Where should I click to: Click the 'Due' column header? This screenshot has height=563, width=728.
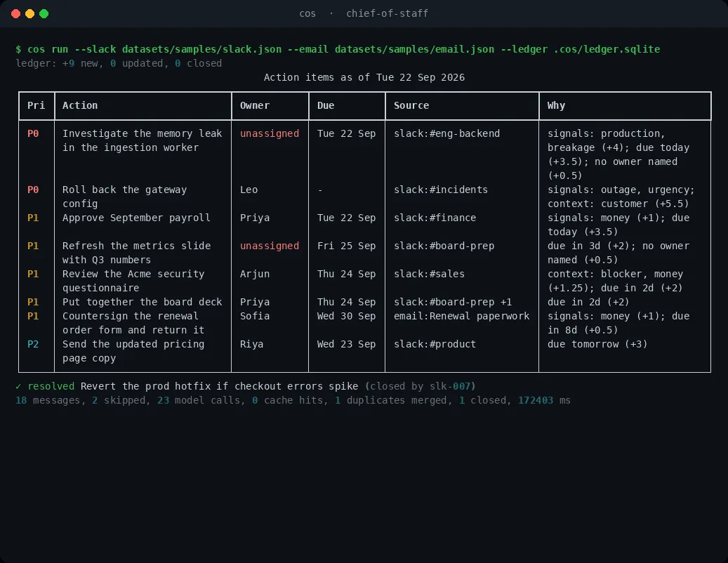pyautogui.click(x=326, y=105)
